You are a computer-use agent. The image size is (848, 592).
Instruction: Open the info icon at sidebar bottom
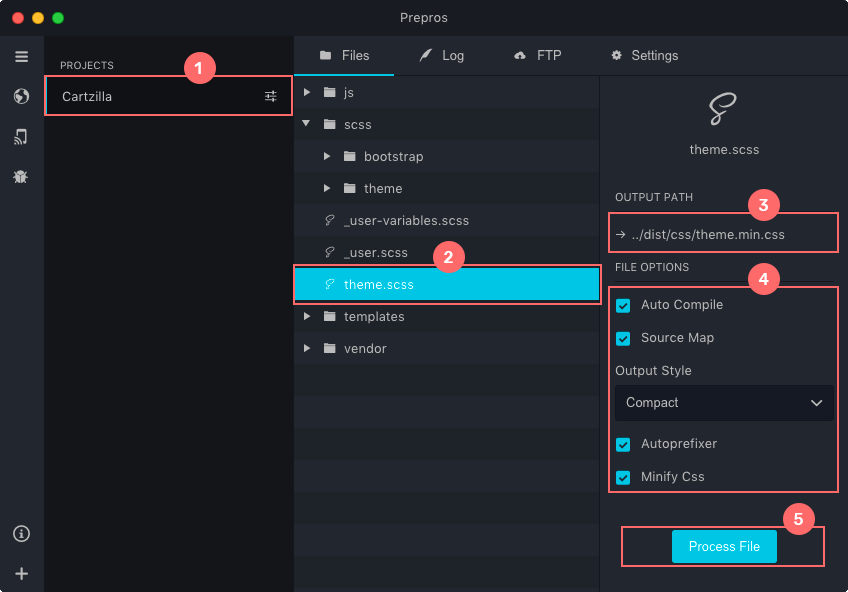coord(21,534)
